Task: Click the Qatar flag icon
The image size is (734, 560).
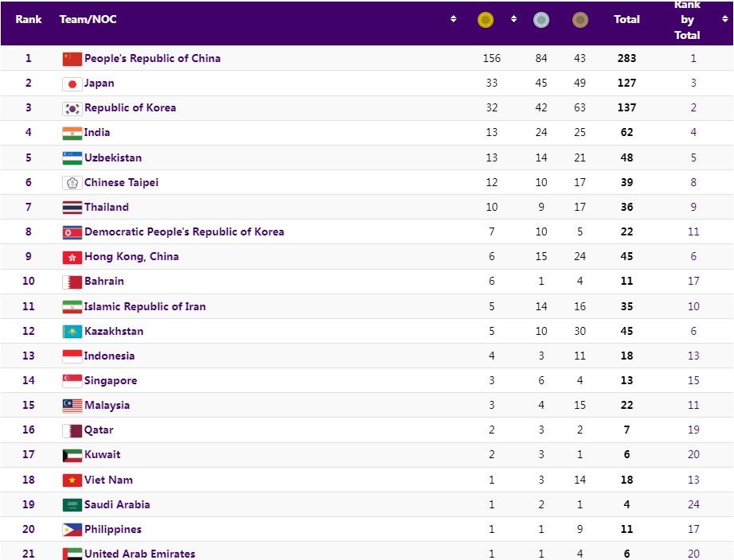Action: point(72,430)
